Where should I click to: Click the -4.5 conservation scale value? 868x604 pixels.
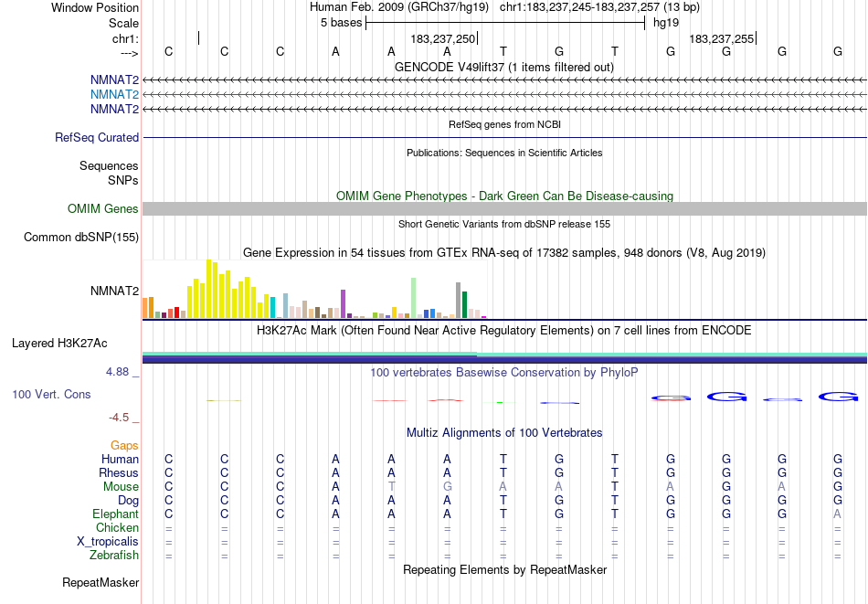pos(119,418)
